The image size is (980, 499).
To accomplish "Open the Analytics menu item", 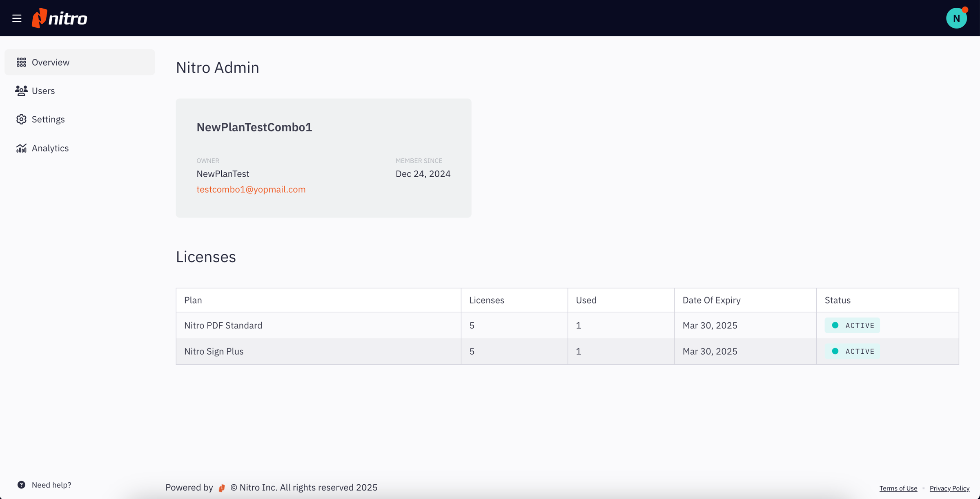I will [x=50, y=148].
